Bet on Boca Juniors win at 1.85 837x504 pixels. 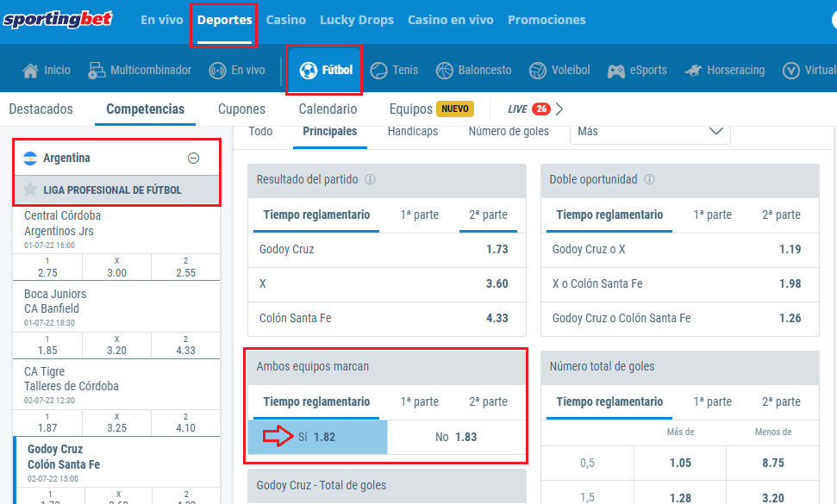(x=47, y=345)
